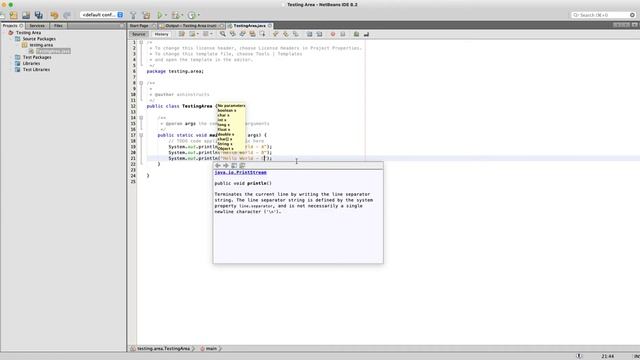Open Javadoc in external browser icon
Viewport: 640px width, 360px height.
(x=234, y=165)
